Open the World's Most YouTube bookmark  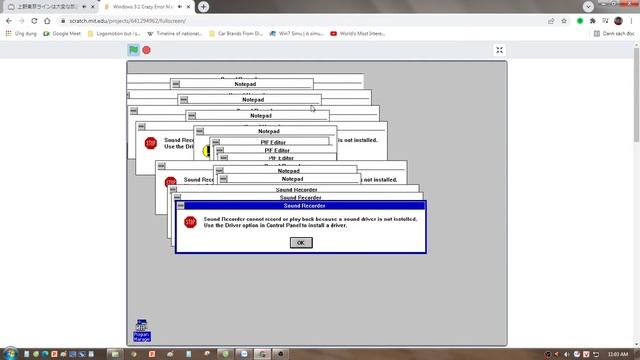(358, 33)
